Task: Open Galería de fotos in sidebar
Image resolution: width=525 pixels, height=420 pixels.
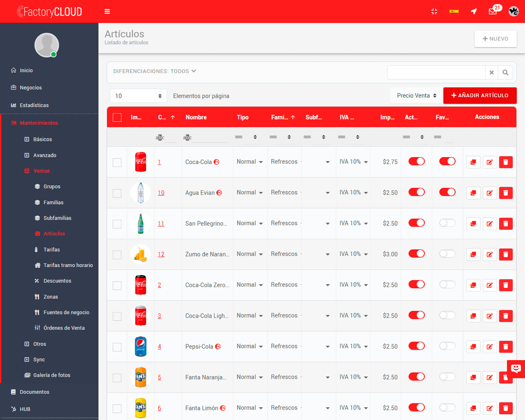Action: coord(47,375)
